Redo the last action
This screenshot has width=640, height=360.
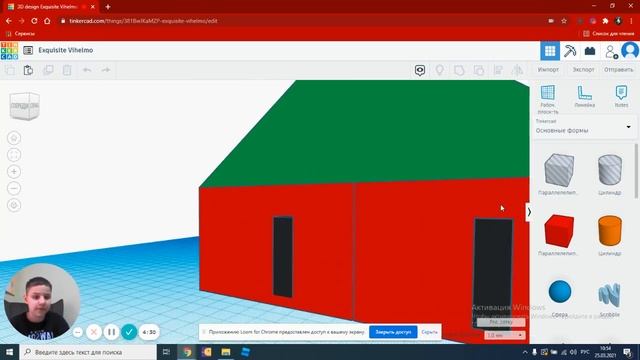[x=106, y=70]
